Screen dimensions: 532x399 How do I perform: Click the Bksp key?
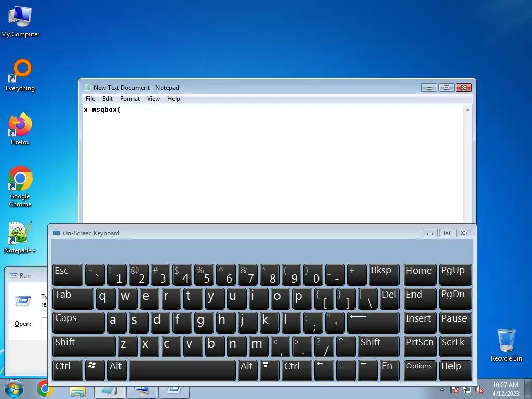(384, 274)
